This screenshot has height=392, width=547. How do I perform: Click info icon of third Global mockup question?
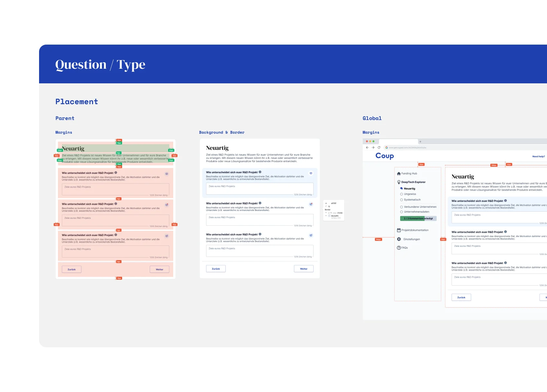pyautogui.click(x=506, y=263)
